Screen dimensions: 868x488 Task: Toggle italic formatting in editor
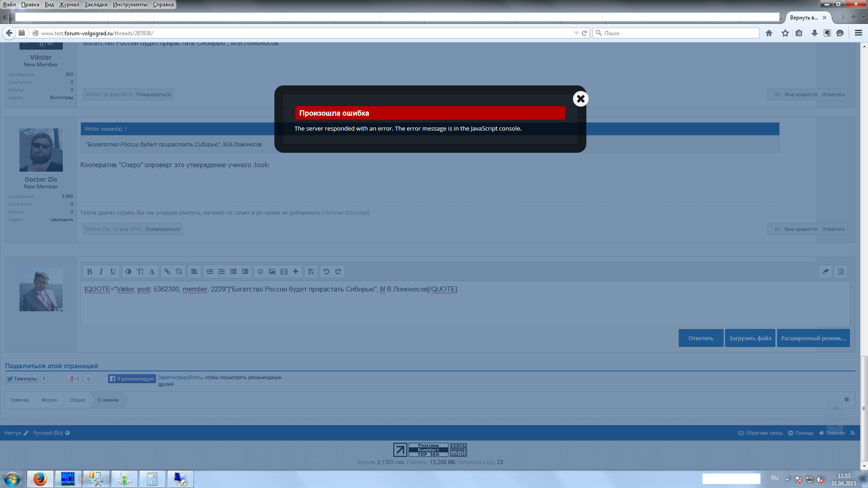pyautogui.click(x=101, y=272)
